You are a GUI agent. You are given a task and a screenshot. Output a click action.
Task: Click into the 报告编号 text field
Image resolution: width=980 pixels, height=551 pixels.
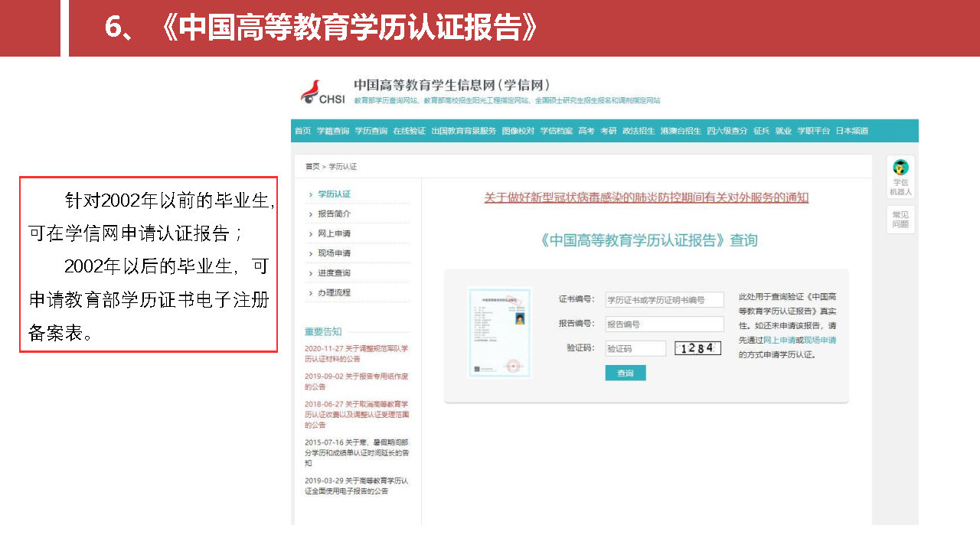(664, 324)
